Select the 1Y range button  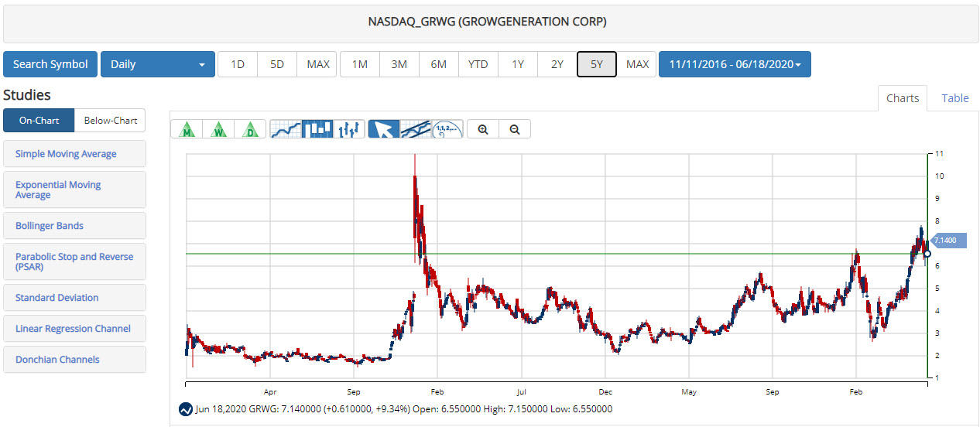point(518,64)
